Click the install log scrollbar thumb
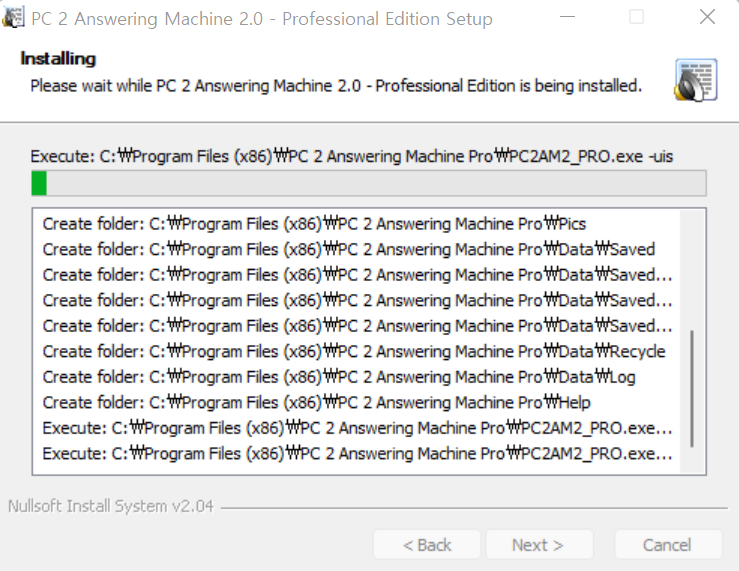Viewport: 739px width, 571px height. [691, 389]
